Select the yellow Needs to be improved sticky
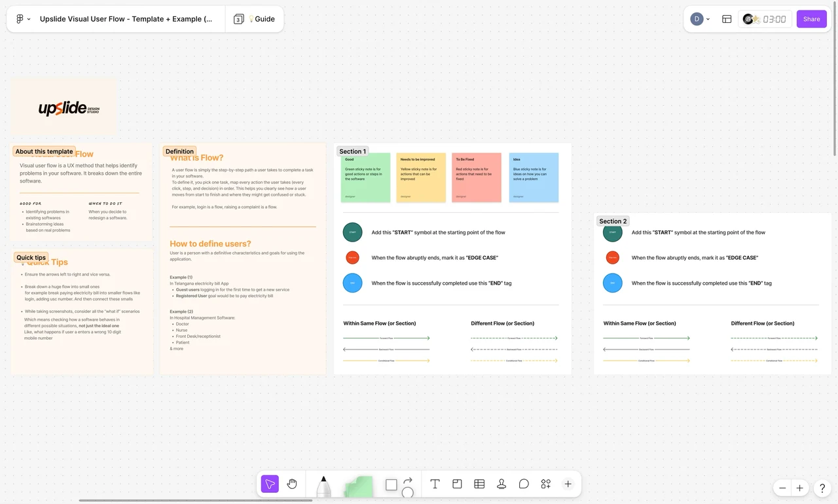Viewport: 838px width, 504px height. pyautogui.click(x=422, y=177)
